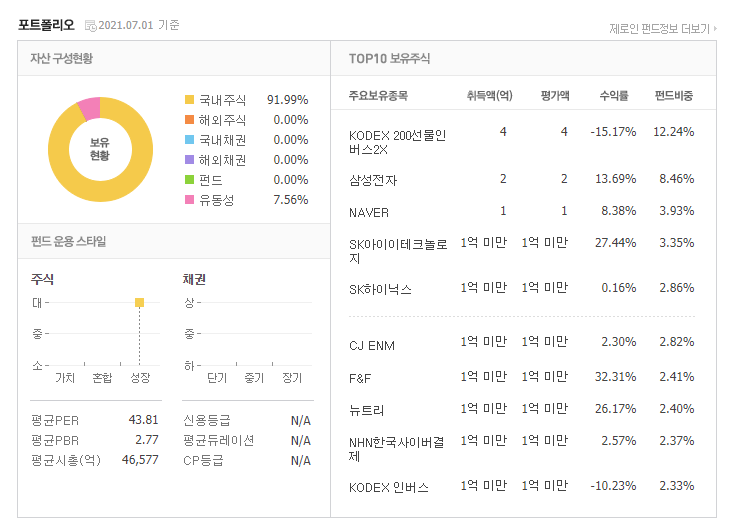Click the 평균PBR value 2.77
The width and height of the screenshot is (735, 532).
pos(147,440)
